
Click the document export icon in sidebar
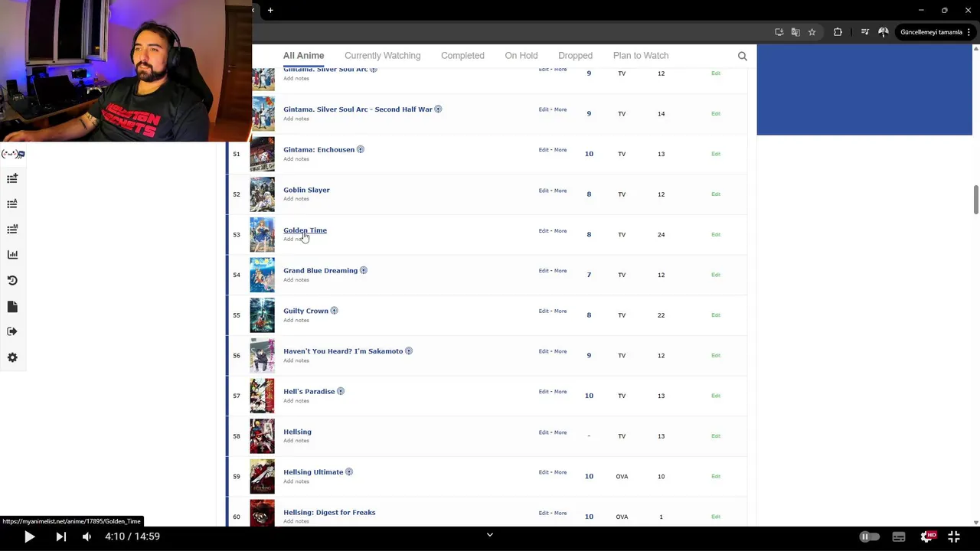click(12, 306)
